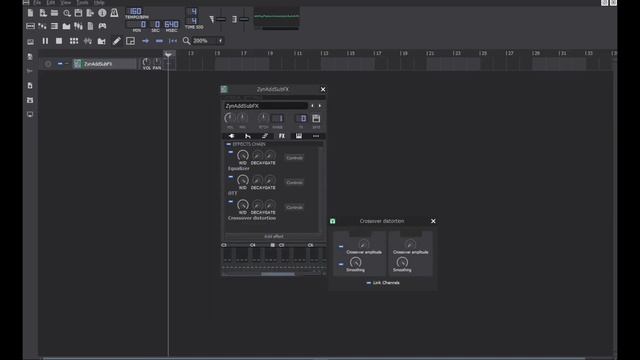Screen dimensions: 640x360
Task: Add an automation track
Action: [x=102, y=41]
